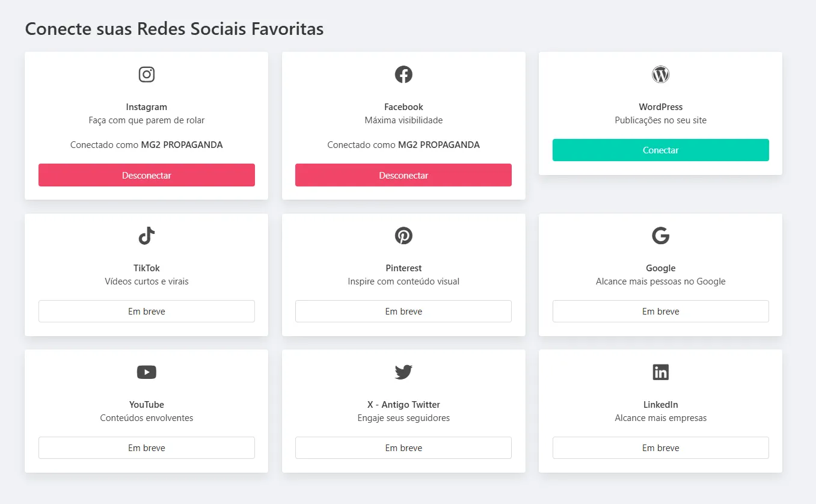This screenshot has width=816, height=504.
Task: Click Em breve button under Pinterest
Action: coord(403,312)
